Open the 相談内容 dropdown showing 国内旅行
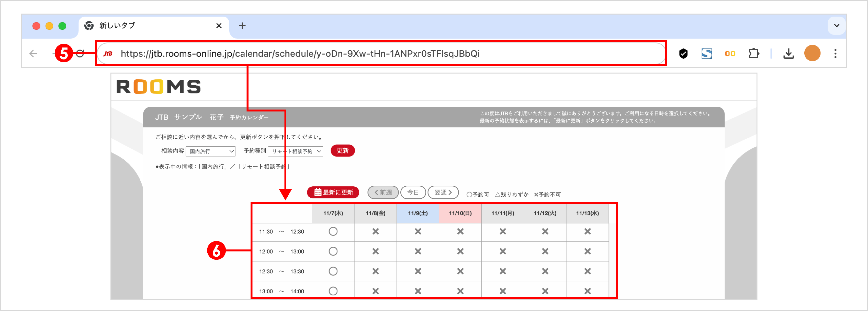Viewport: 868px width, 311px height. point(211,151)
